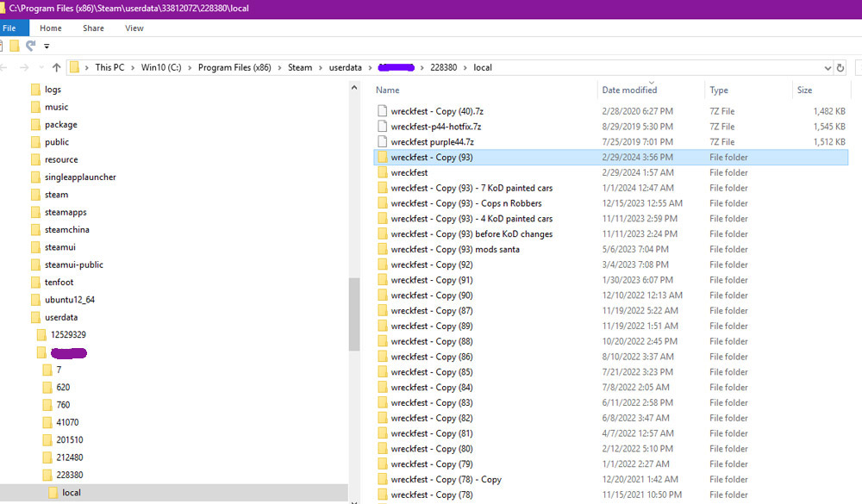Screen dimensions: 862x504
Task: Click the 228380 folder icon in the tree
Action: click(47, 475)
